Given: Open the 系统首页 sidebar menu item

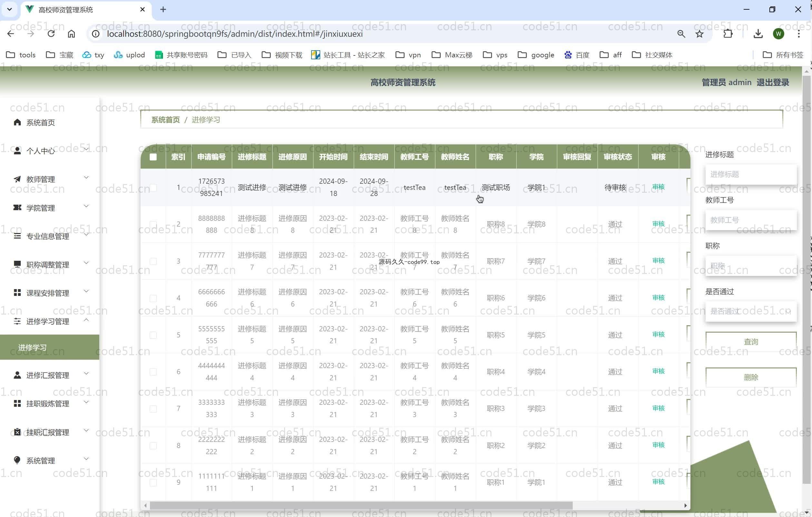Looking at the screenshot, I should point(50,122).
